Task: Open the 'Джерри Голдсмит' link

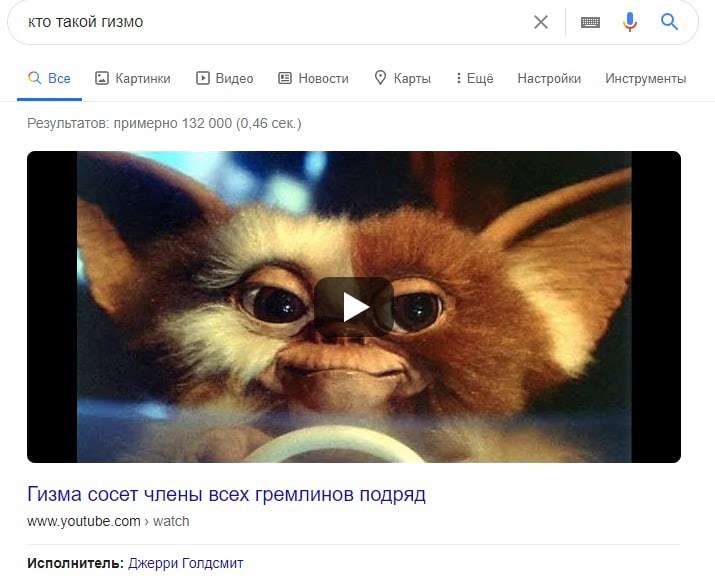Action: [x=186, y=563]
